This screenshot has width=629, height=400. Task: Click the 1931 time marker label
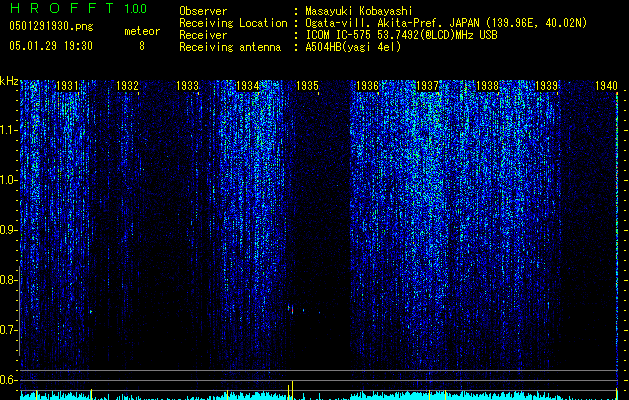click(x=67, y=86)
